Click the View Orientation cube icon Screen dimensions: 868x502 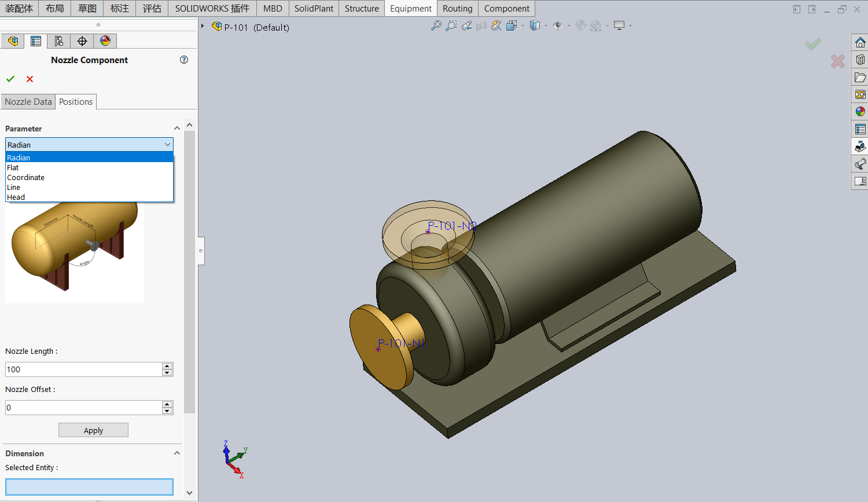click(x=512, y=25)
